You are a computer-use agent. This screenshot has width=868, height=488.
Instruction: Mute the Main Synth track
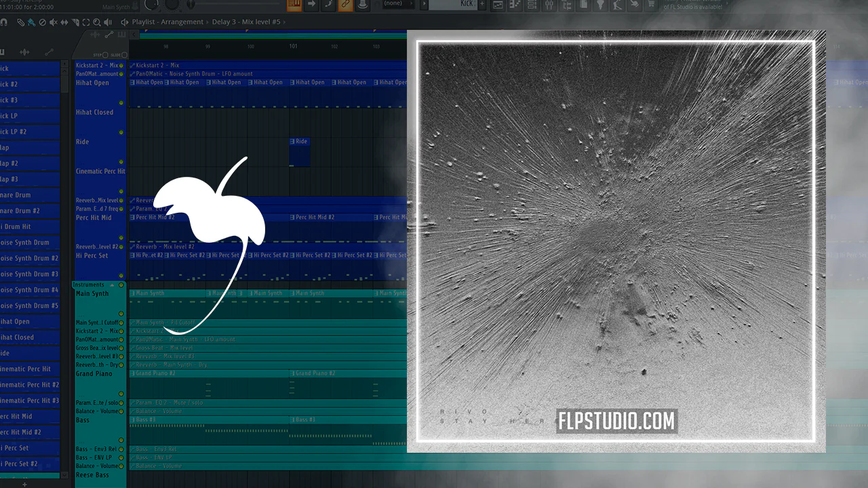(121, 314)
